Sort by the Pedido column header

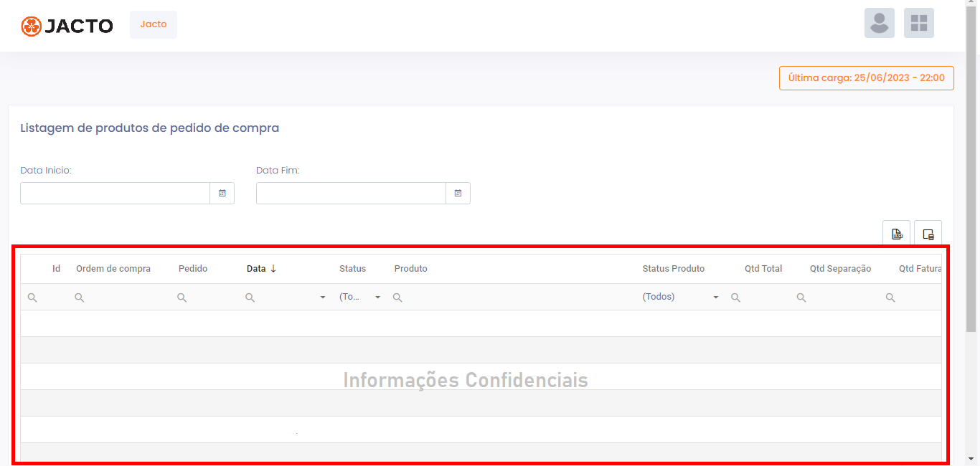[193, 269]
